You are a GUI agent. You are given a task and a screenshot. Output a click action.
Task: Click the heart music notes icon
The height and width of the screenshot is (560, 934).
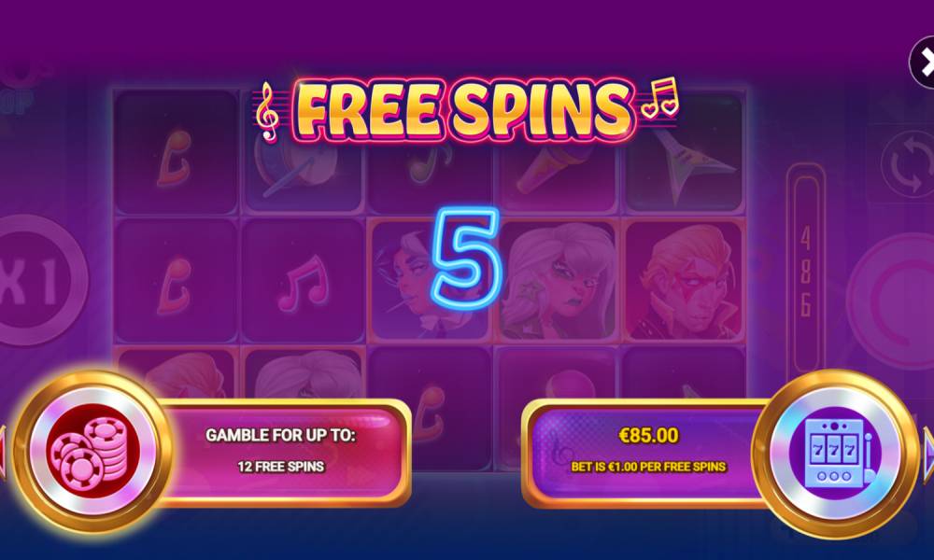click(x=660, y=98)
